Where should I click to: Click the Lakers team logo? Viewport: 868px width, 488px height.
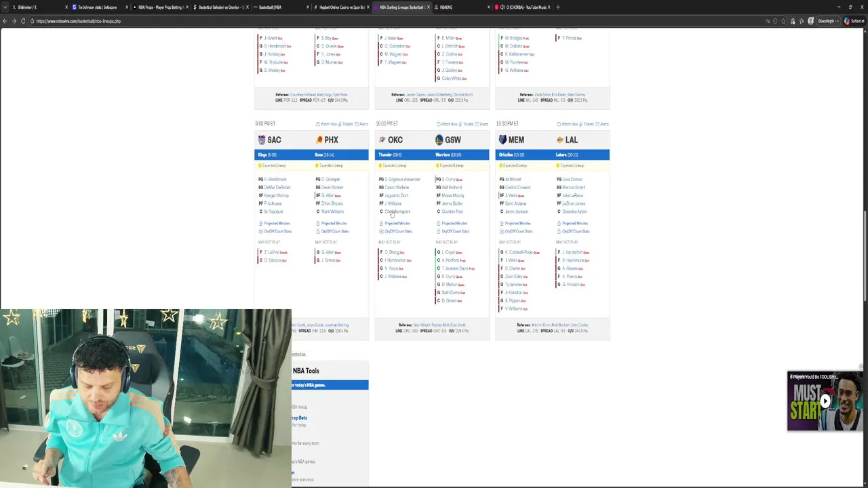click(x=560, y=140)
